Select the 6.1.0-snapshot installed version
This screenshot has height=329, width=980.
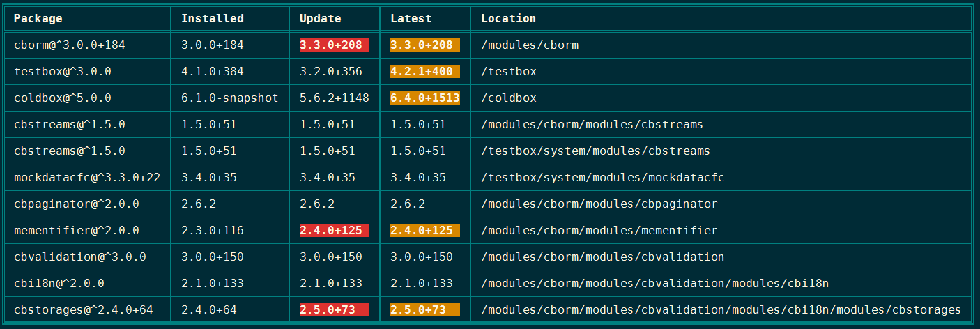point(229,98)
